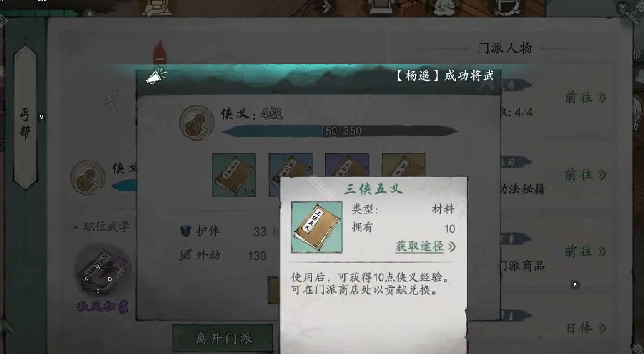This screenshot has width=644, height=354.
Task: Select the purple book item in row
Action: 347,165
